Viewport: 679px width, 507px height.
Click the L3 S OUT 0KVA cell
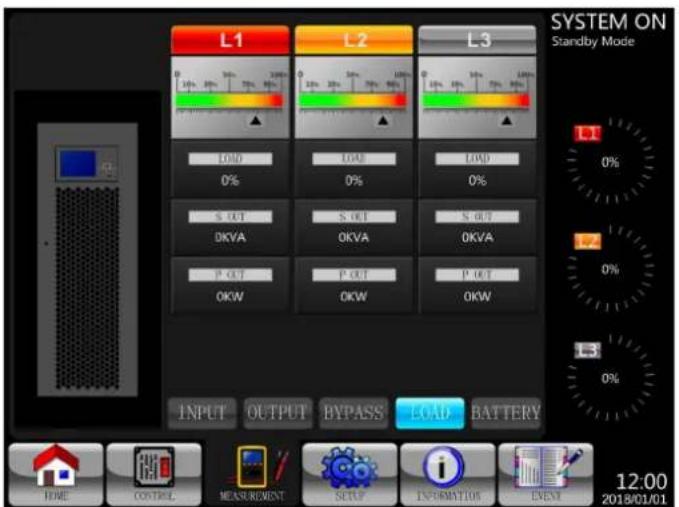477,227
